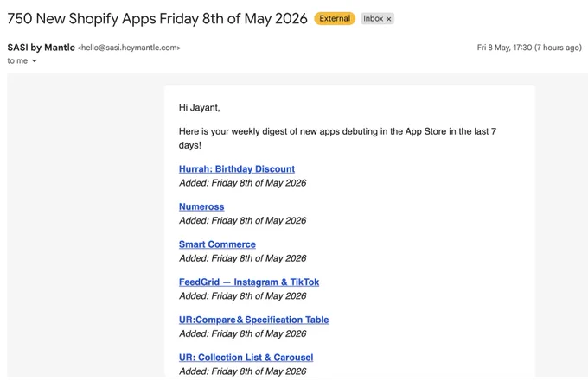This screenshot has width=588, height=380.
Task: Open the Hurrah: Birthday Discount link
Action: pos(237,169)
